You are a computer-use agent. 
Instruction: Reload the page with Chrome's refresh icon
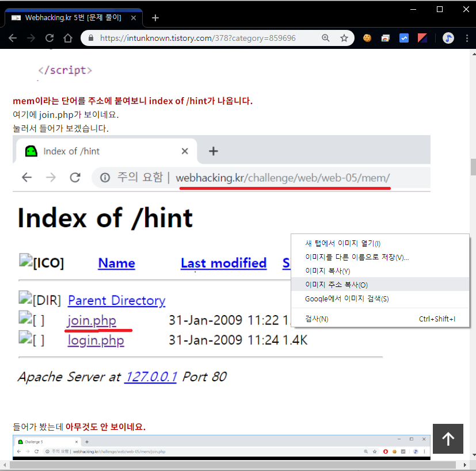tap(49, 38)
